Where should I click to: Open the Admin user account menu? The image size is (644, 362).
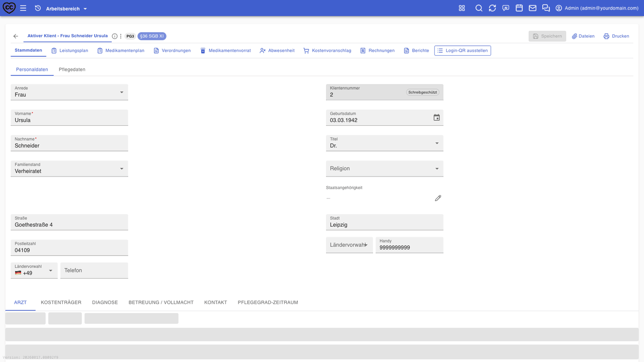point(597,8)
